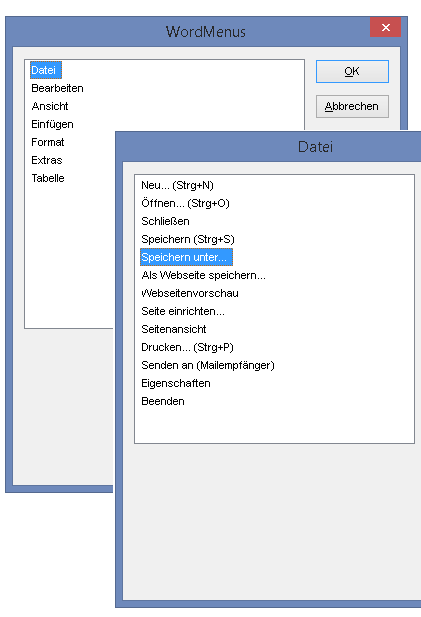Viewport: 421px width, 617px height.
Task: Close the WordMenus dialog
Action: click(x=386, y=27)
